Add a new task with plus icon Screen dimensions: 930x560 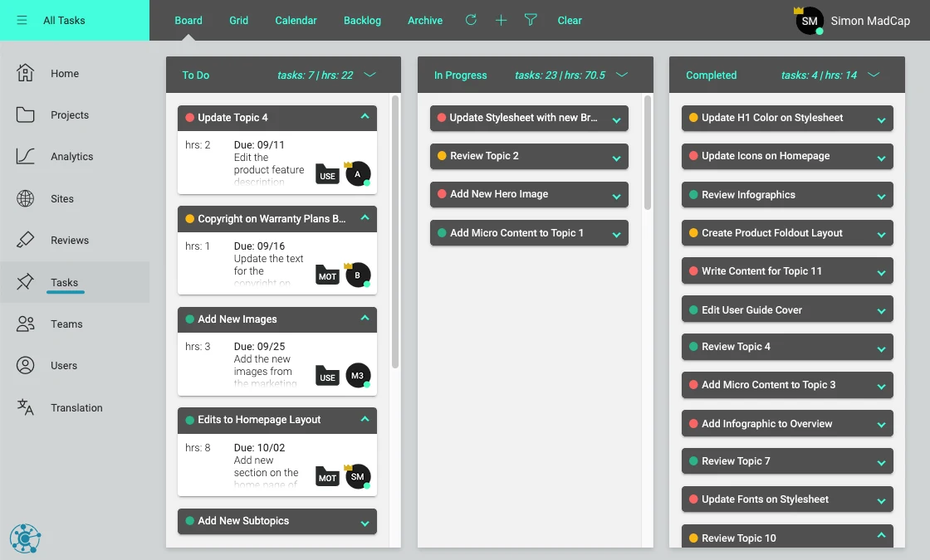pos(502,20)
